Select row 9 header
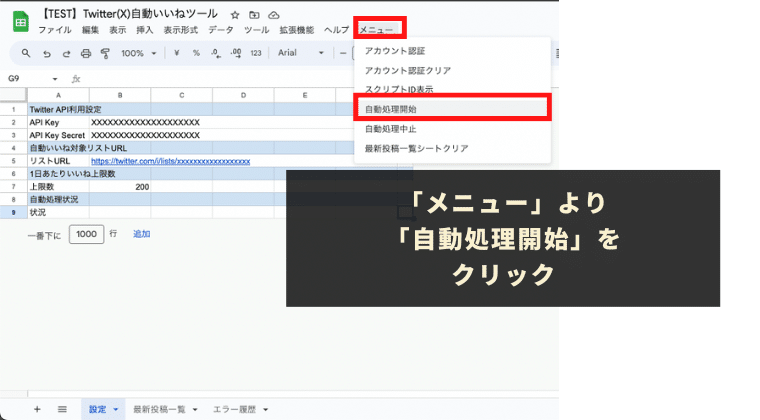Image resolution: width=760 pixels, height=420 pixels. (x=14, y=212)
